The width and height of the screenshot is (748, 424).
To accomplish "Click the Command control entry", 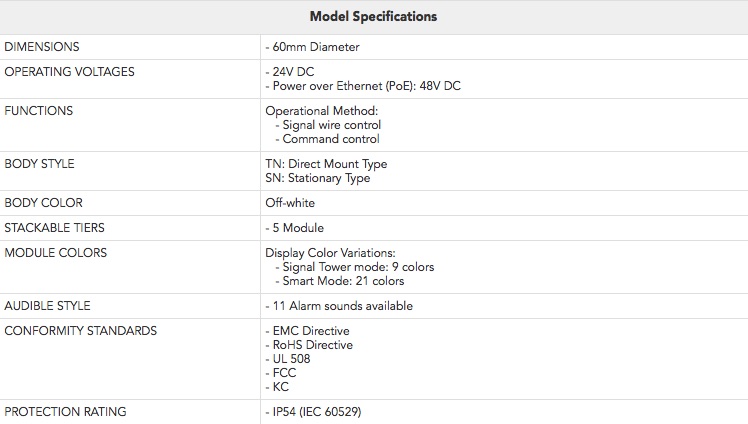I will [x=327, y=139].
